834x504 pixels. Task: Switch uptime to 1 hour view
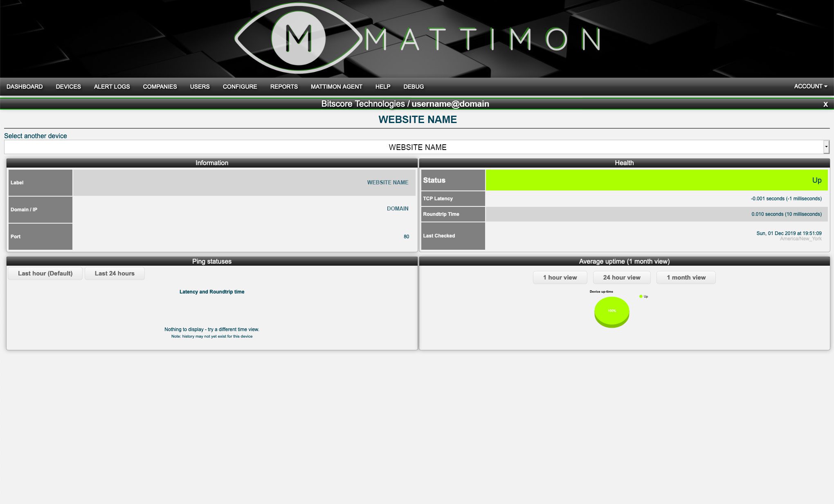point(560,278)
